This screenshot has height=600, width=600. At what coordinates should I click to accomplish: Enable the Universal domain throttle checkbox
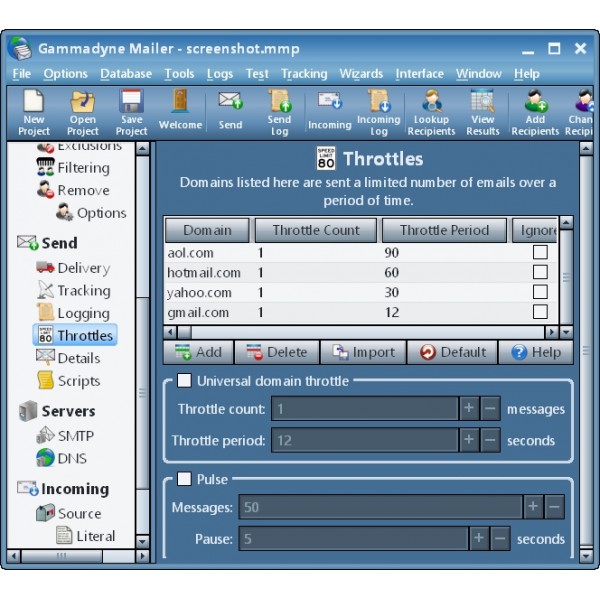184,380
